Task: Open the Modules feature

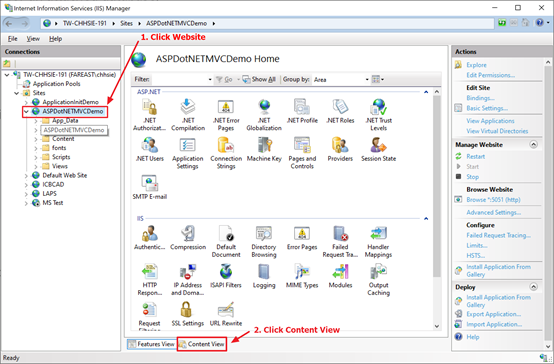Action: coord(340,276)
